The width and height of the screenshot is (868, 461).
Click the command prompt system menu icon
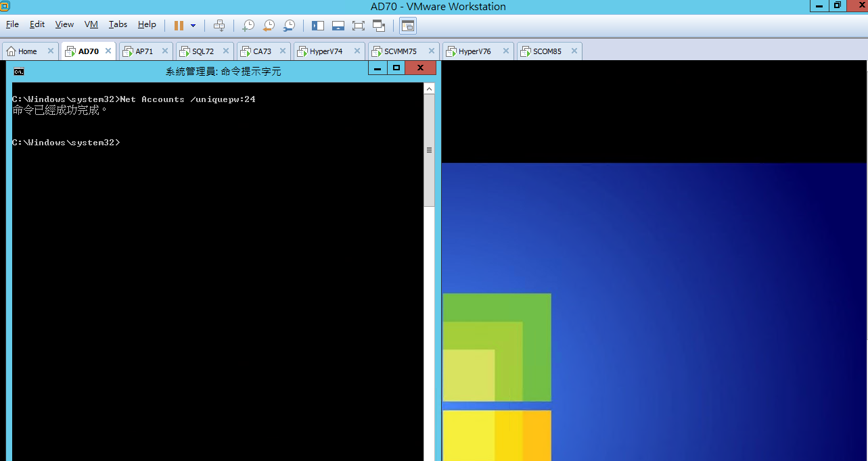click(x=20, y=71)
